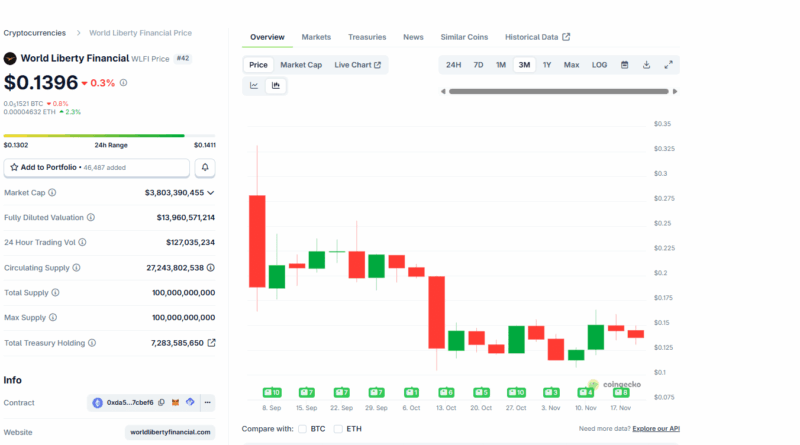Click the Add to Portfolio button
The width and height of the screenshot is (800, 445).
(96, 168)
